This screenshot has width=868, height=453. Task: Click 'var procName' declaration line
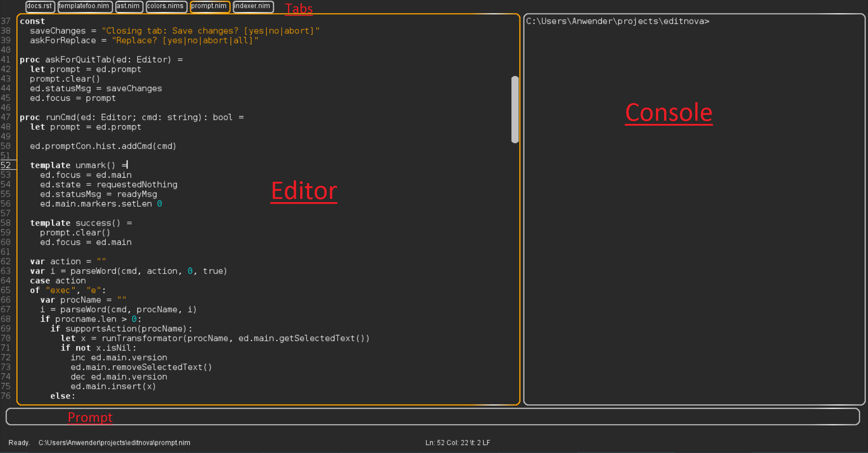[x=83, y=300]
